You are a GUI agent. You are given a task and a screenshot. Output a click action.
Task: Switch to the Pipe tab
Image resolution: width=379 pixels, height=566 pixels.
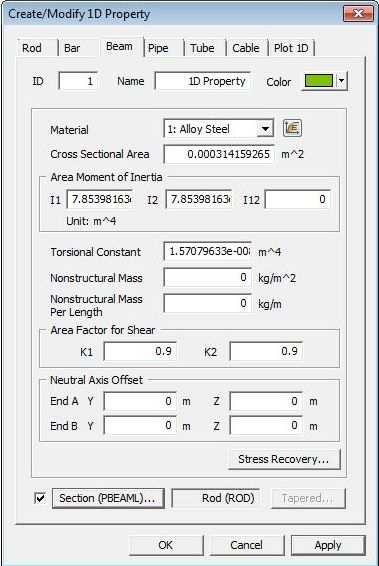(158, 48)
